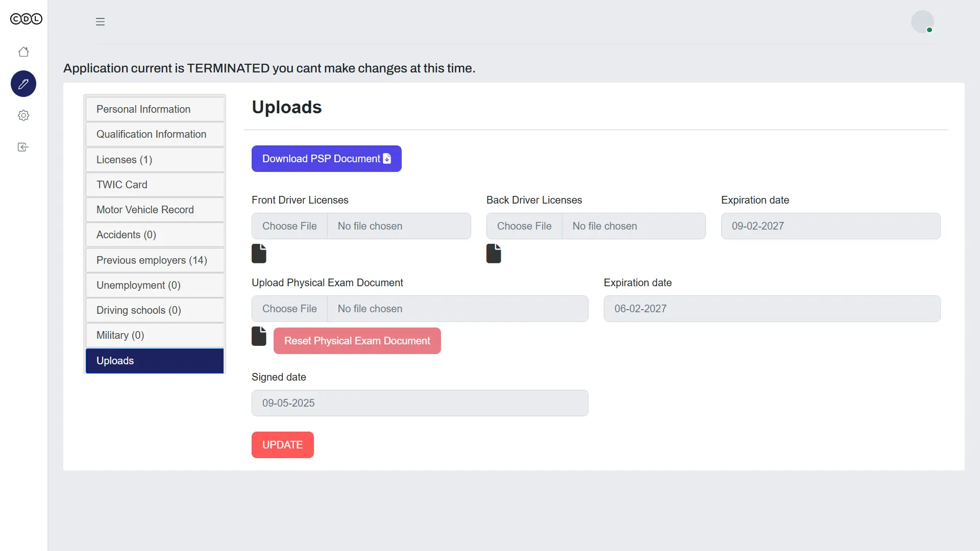Screen dimensions: 980x551
Task: Open Motor Vehicle Record section
Action: 155,210
